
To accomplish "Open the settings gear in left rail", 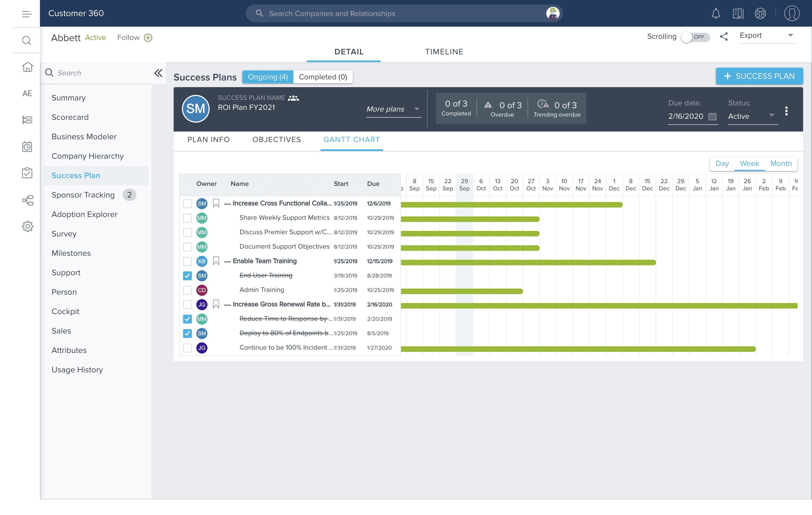I will 27,226.
